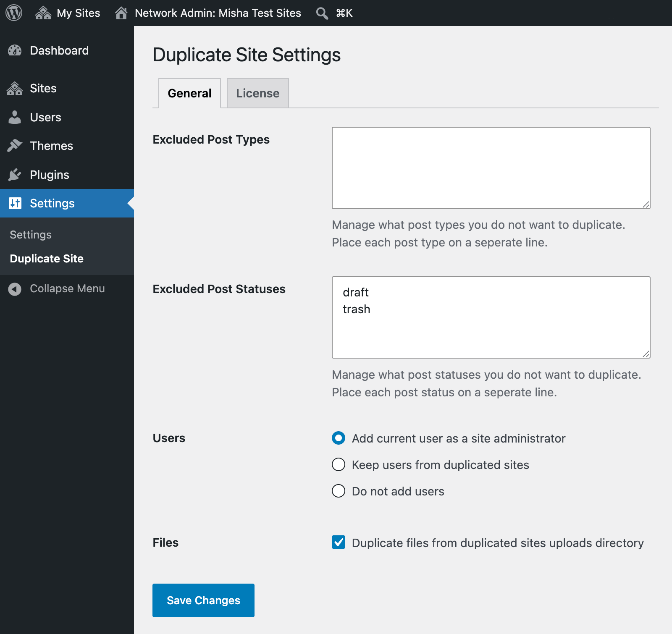Screen dimensions: 672x634
Task: Click 'Duplicate files from duplicated sites' label text
Action: (x=498, y=543)
